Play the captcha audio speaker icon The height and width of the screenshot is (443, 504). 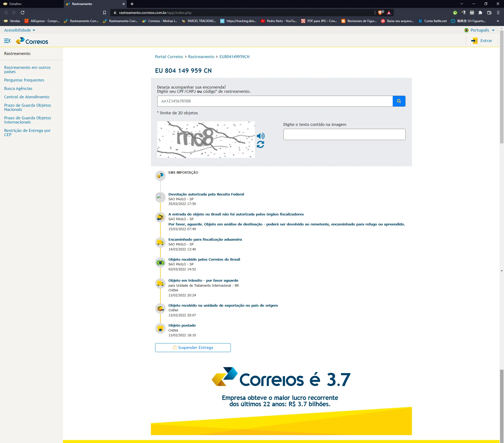tap(260, 136)
